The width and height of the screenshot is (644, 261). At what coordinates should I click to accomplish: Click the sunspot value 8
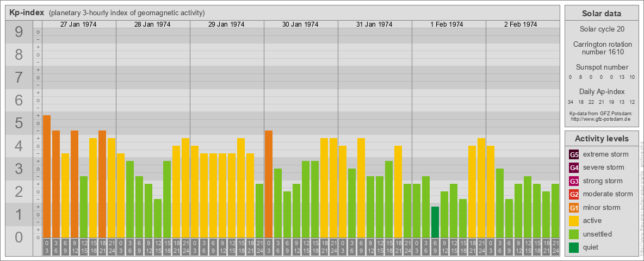[581, 77]
